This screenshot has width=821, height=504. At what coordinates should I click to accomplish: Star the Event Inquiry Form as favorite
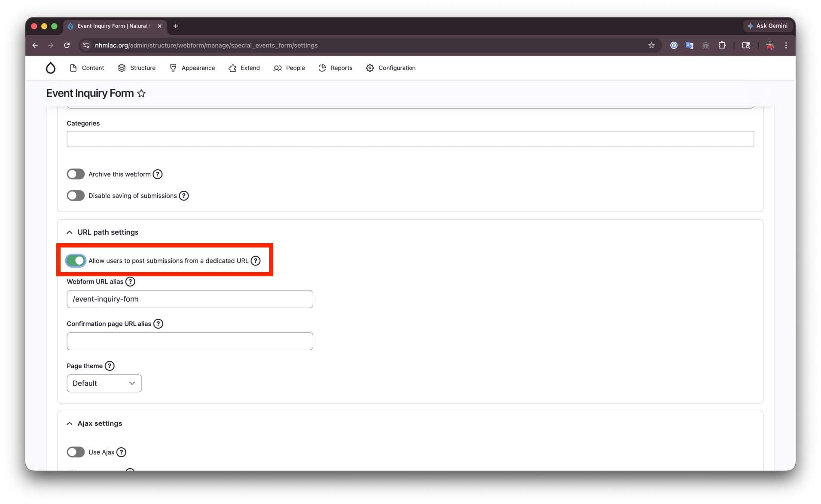point(141,93)
